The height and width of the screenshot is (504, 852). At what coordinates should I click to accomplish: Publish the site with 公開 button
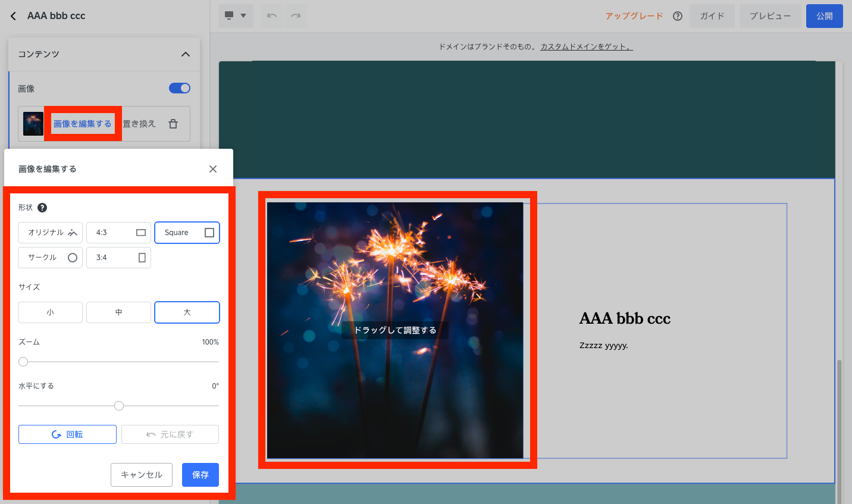point(825,16)
